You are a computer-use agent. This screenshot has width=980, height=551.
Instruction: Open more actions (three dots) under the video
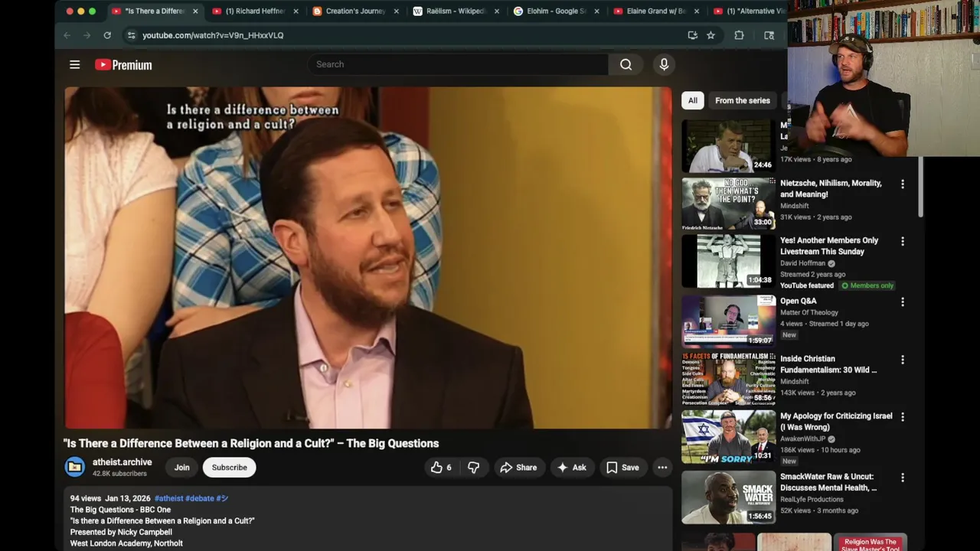pyautogui.click(x=662, y=468)
